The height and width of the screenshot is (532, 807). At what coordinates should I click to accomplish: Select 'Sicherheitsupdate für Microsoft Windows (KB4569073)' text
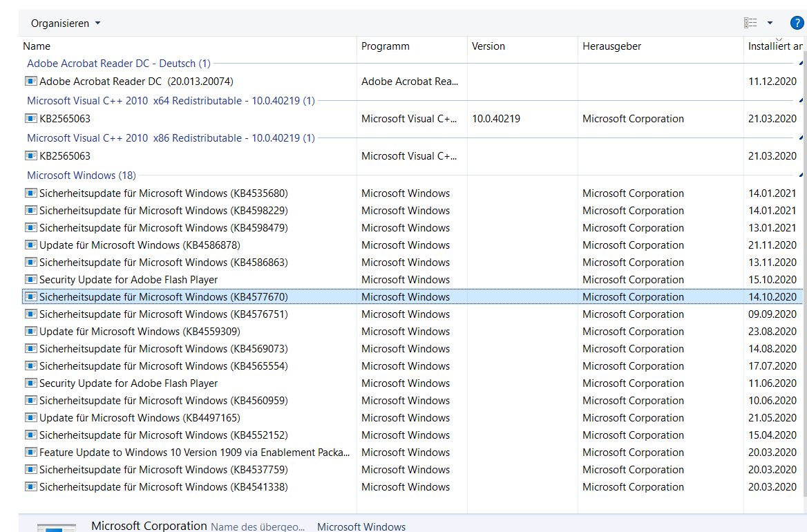tap(164, 349)
